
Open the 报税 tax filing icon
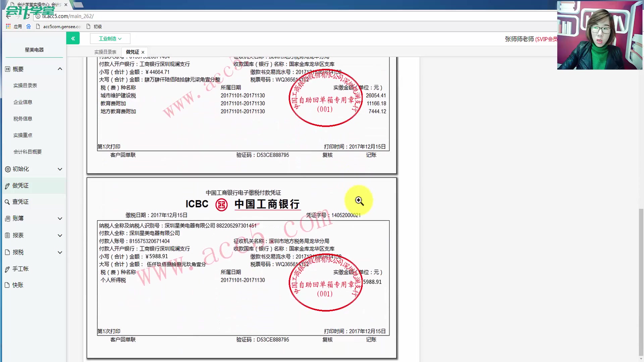coord(7,252)
